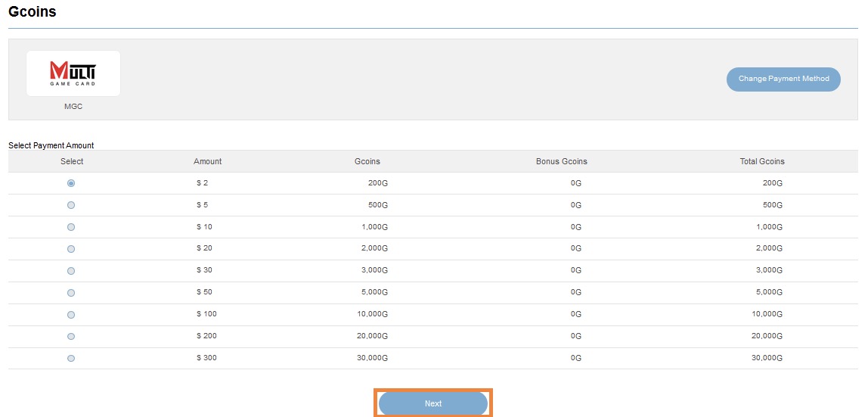Click the $ 30 amount cell
This screenshot has width=868, height=417.
[x=204, y=270]
